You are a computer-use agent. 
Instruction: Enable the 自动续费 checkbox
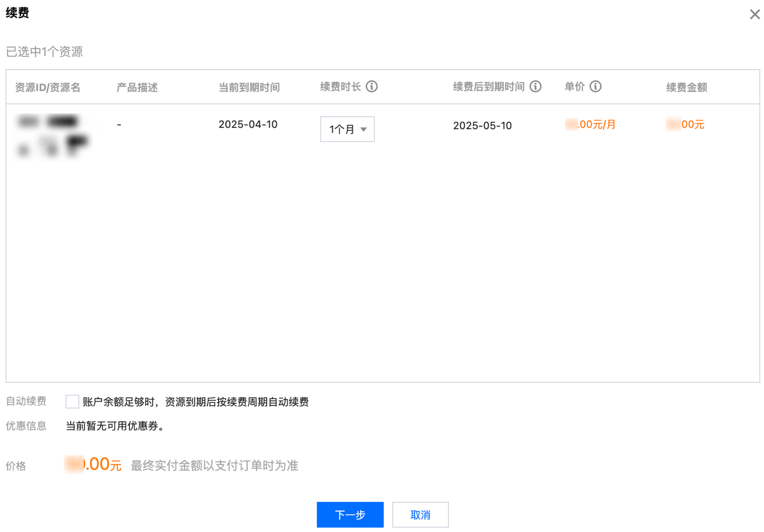tap(72, 402)
